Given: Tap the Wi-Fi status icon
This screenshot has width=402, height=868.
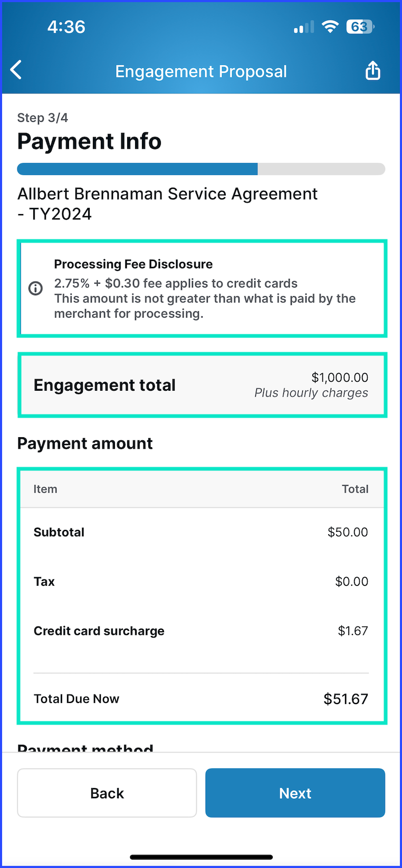Looking at the screenshot, I should point(330,26).
